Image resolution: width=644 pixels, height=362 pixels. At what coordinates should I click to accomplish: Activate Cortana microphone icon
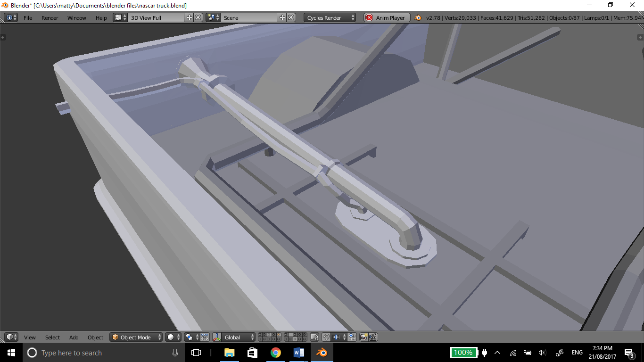click(175, 353)
